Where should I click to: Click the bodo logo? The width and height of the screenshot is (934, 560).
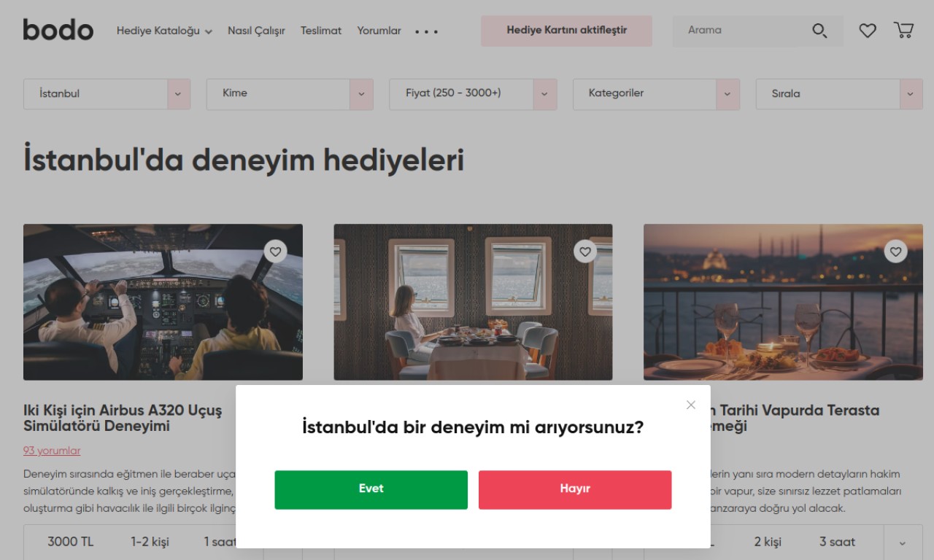click(58, 30)
